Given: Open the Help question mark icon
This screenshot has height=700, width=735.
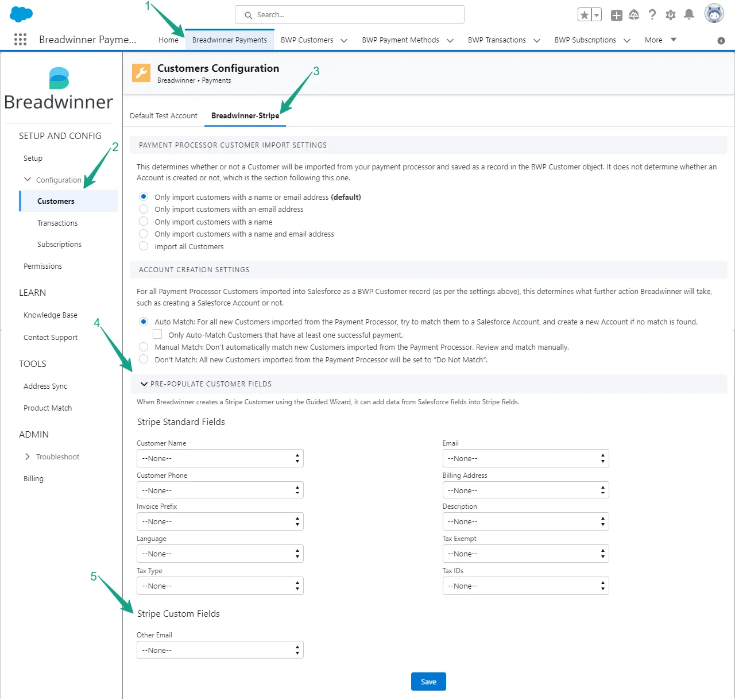Looking at the screenshot, I should pyautogui.click(x=652, y=15).
